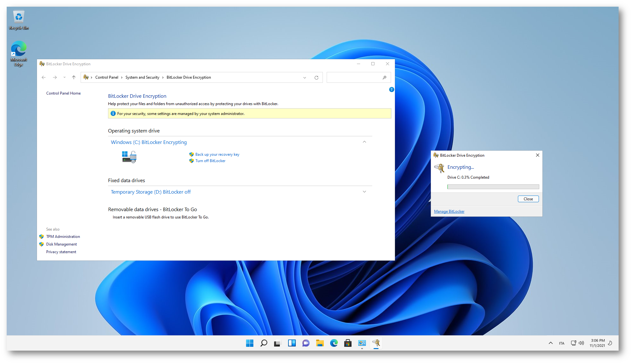Expand Temporary Storage (D:) section

[x=364, y=192]
